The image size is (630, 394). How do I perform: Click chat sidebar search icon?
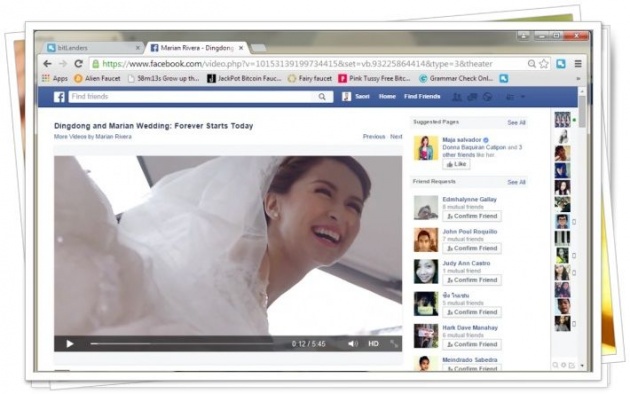pyautogui.click(x=555, y=365)
